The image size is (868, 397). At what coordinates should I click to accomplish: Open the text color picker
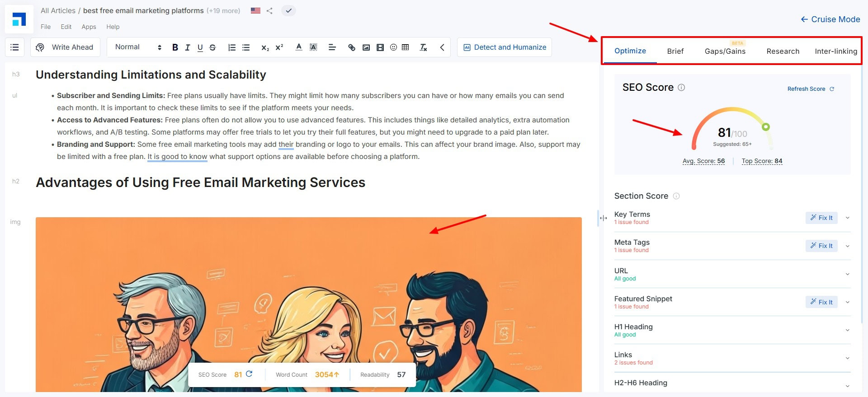[298, 47]
